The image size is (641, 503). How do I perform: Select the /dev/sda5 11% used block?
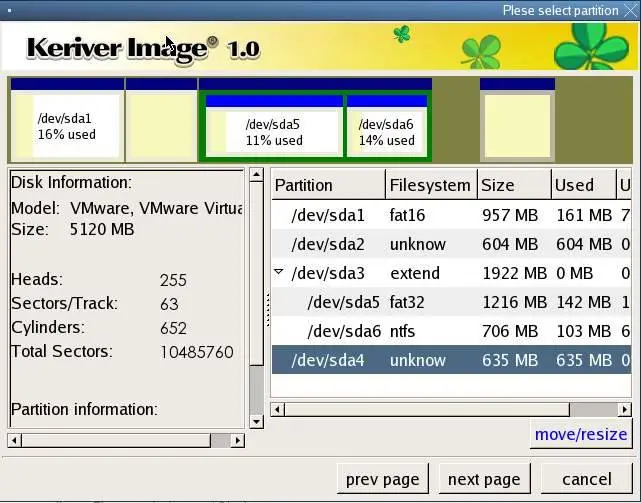274,126
